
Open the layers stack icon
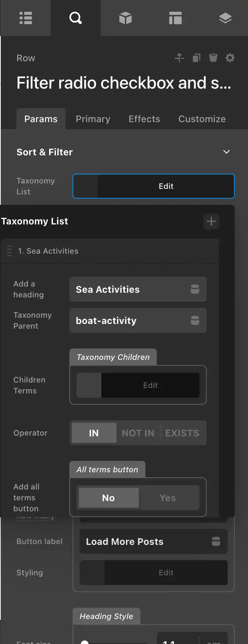coord(225,18)
